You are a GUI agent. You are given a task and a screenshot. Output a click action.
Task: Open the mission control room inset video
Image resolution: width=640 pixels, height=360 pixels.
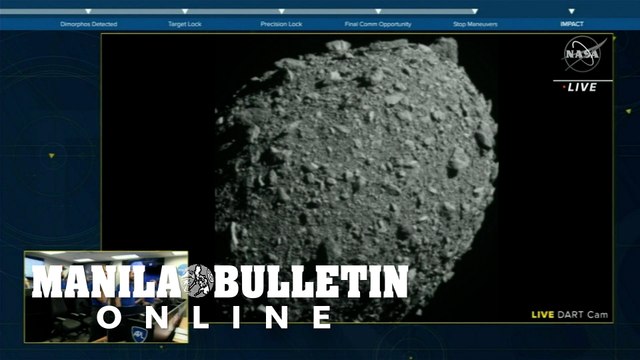pos(106,297)
